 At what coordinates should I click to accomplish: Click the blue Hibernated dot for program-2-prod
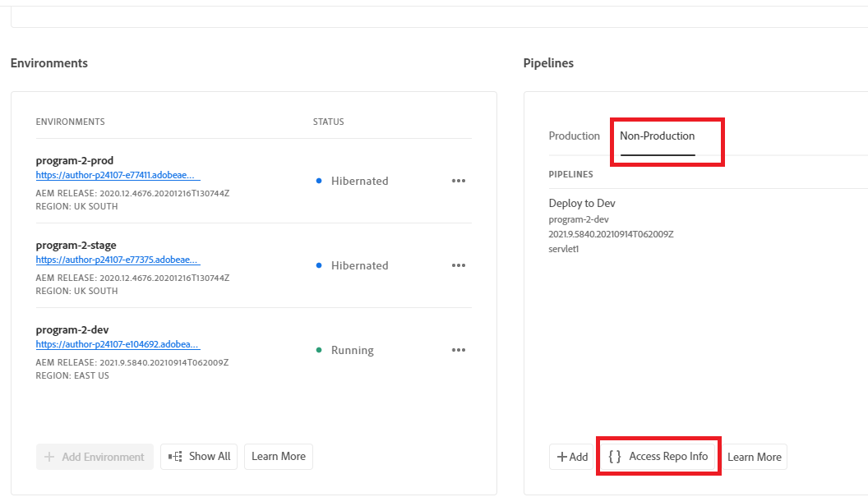pyautogui.click(x=319, y=181)
